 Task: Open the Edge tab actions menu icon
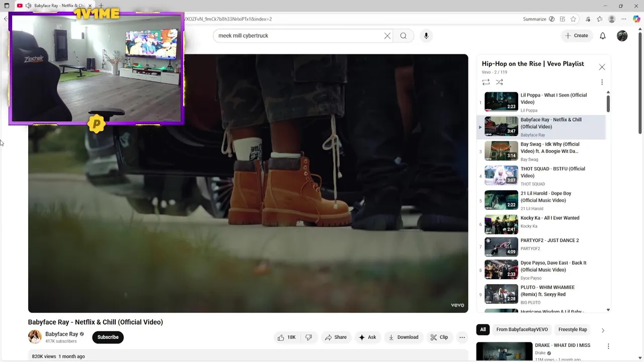click(x=7, y=6)
